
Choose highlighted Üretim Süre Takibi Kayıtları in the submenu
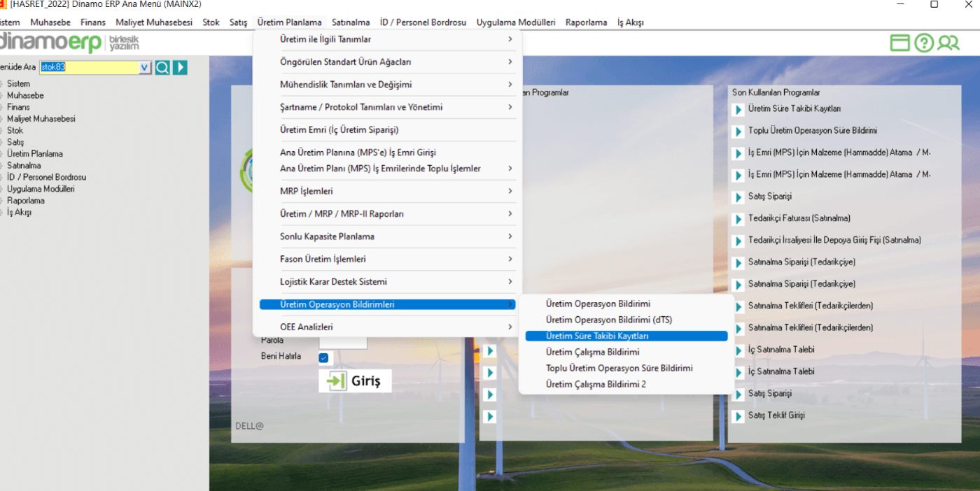pos(626,336)
